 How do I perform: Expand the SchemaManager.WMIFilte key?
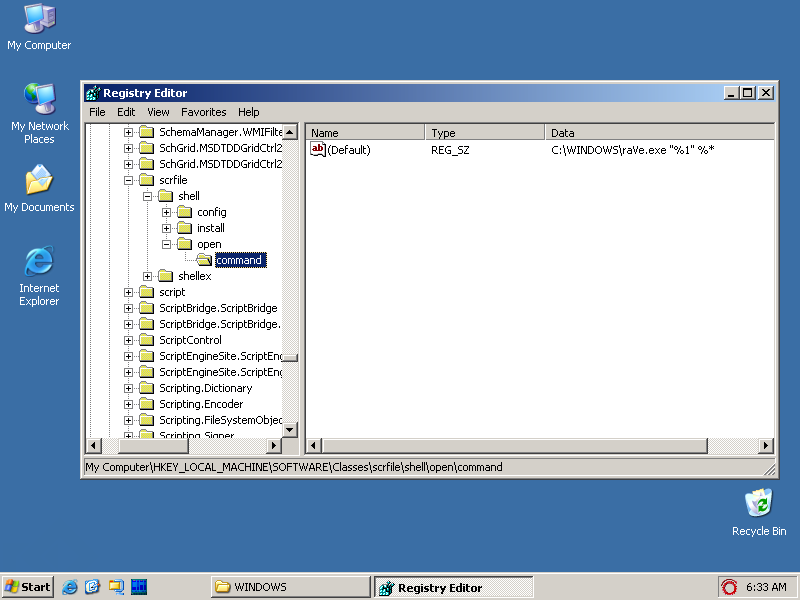129,132
